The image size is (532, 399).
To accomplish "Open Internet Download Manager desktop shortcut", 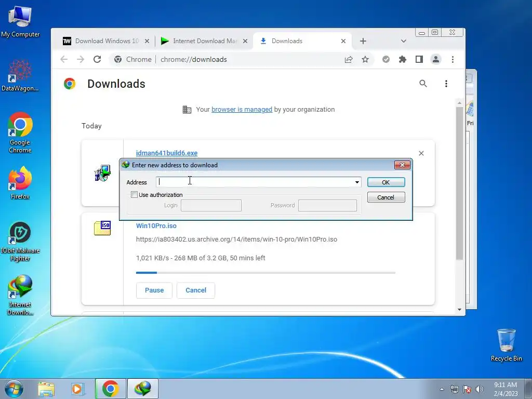I will tap(20, 295).
